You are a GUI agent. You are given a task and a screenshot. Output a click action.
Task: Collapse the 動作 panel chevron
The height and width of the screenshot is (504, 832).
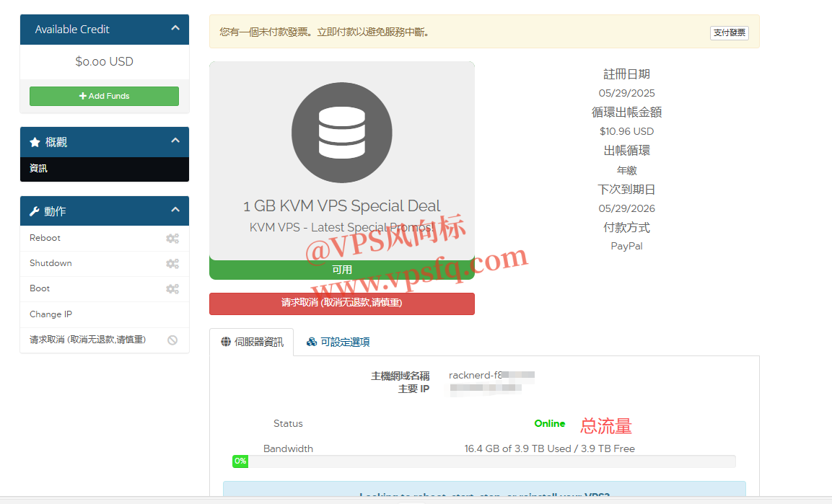[x=175, y=210]
